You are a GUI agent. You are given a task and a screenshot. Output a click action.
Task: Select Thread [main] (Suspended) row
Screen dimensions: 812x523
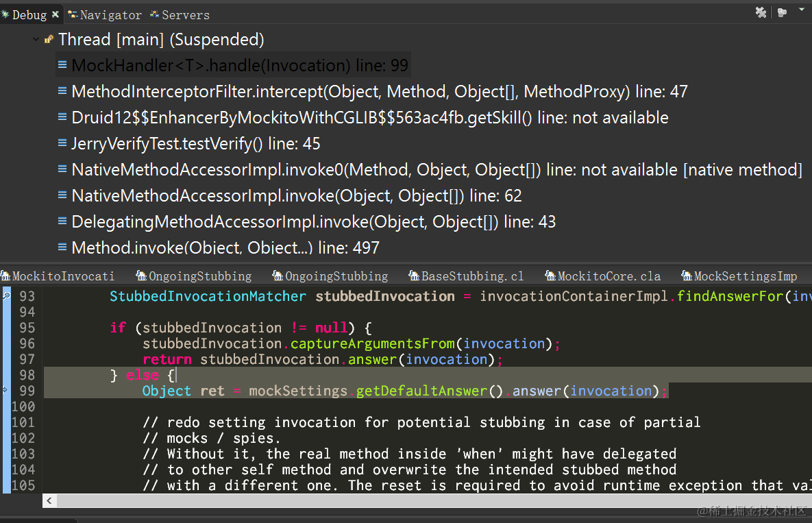coord(161,39)
